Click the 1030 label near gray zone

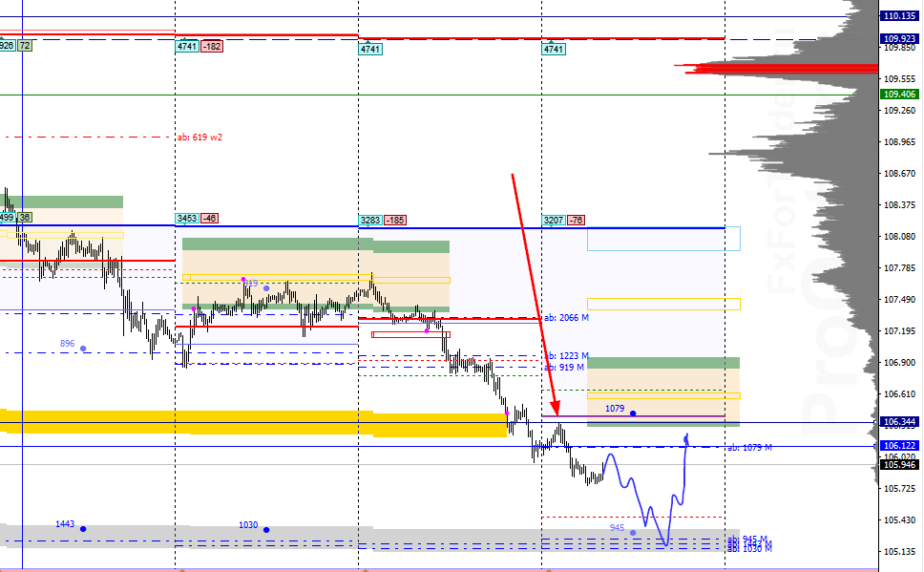point(248,525)
